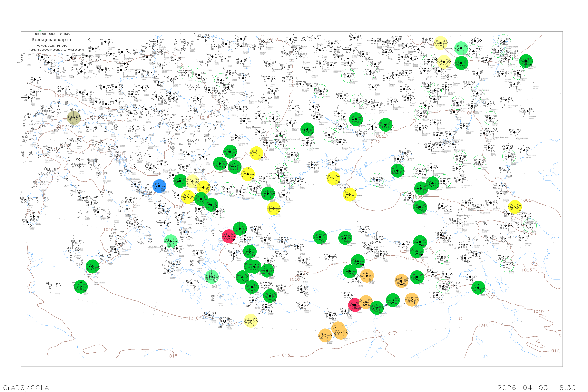Click the QBSF98 UAOL 031500 header text
The width and height of the screenshot is (588, 392).
53,34
